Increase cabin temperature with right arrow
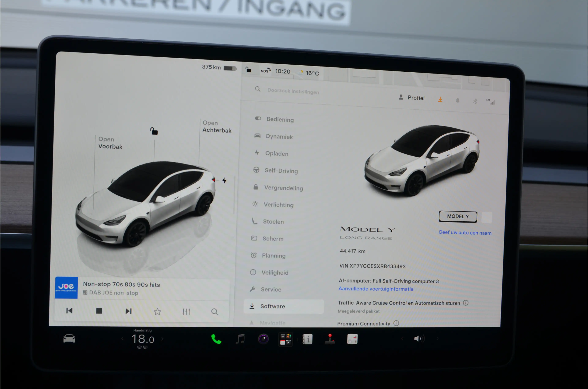Screen dimensions: 588x389 [x=163, y=339]
